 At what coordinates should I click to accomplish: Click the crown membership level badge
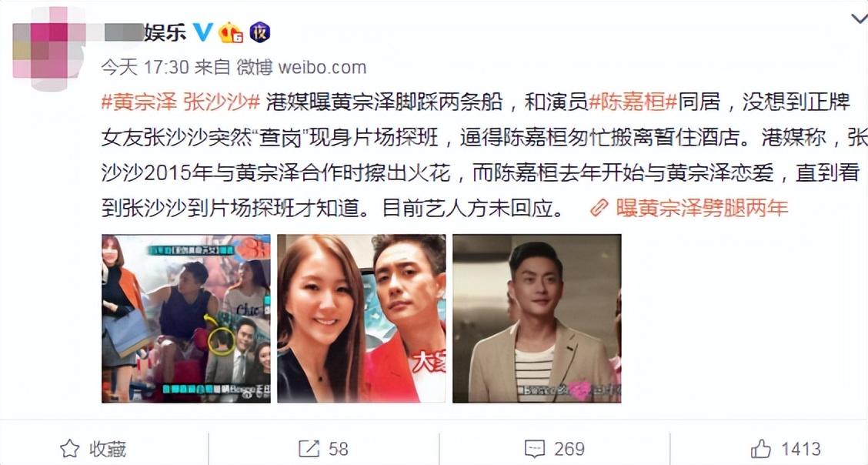click(231, 32)
